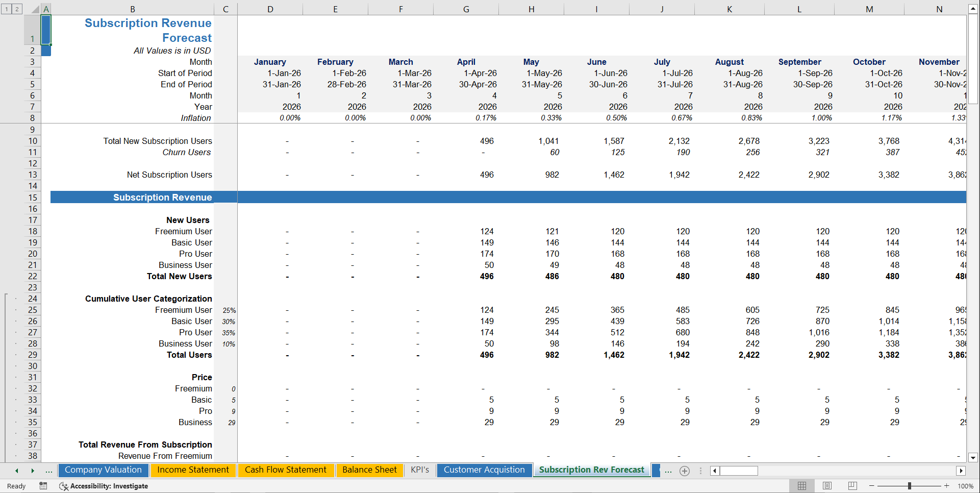Open Accessibility: Investigate checker
This screenshot has width=980, height=493.
click(104, 486)
